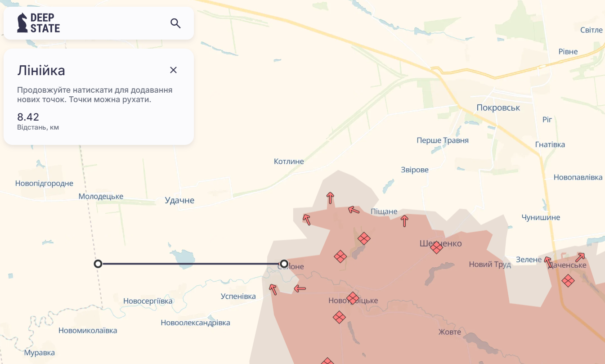Screen dimensions: 605x364
Task: Click the Покровськ city label
Action: pos(498,108)
